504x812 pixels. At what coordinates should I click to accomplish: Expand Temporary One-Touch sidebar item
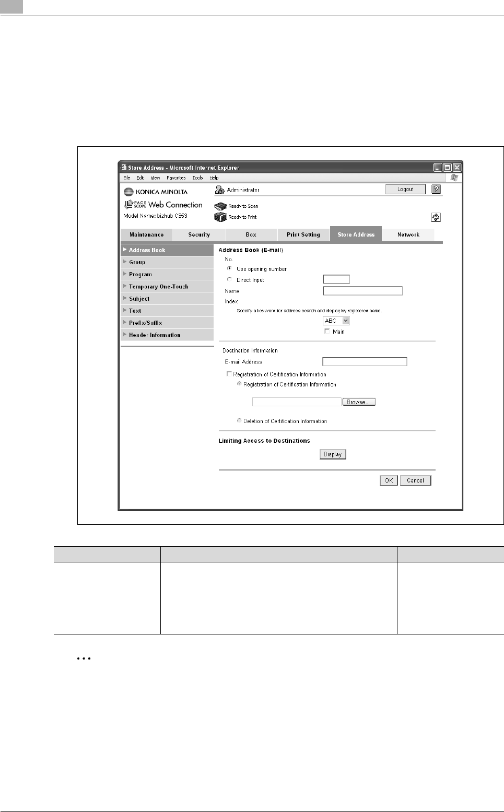[x=167, y=286]
